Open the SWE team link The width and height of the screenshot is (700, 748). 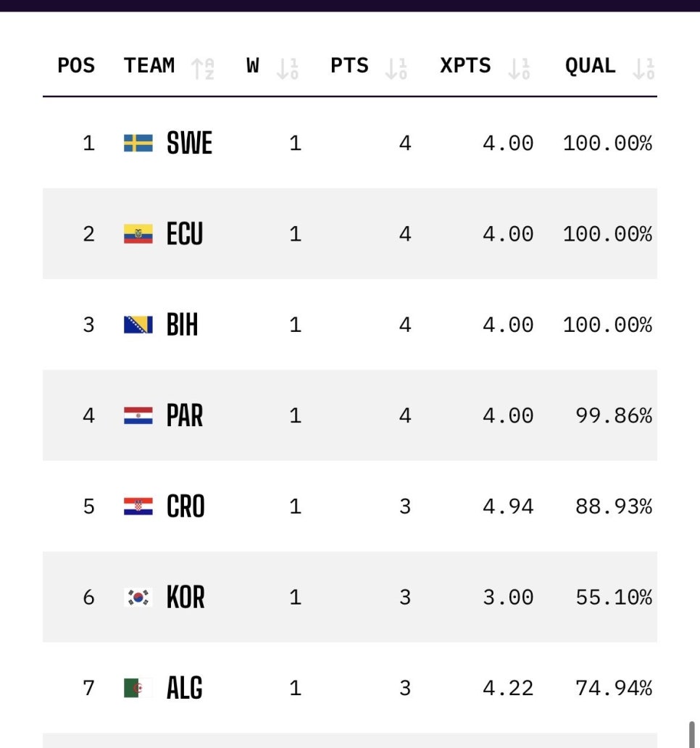189,143
